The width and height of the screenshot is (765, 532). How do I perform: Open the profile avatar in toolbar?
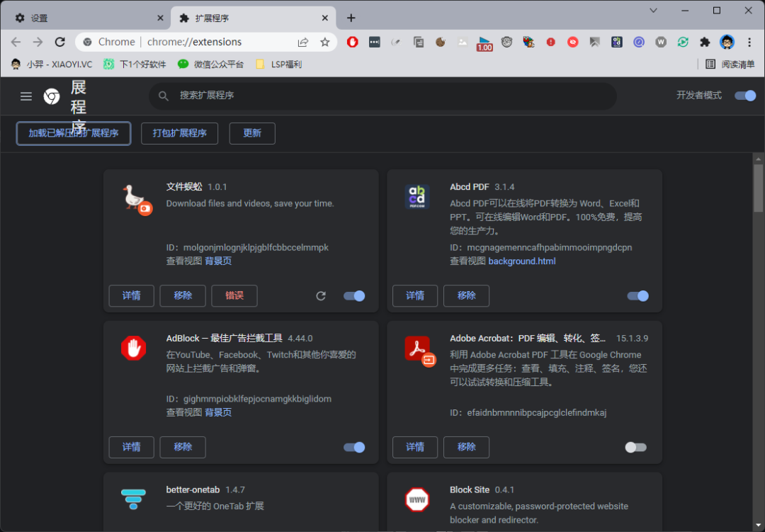pos(727,42)
